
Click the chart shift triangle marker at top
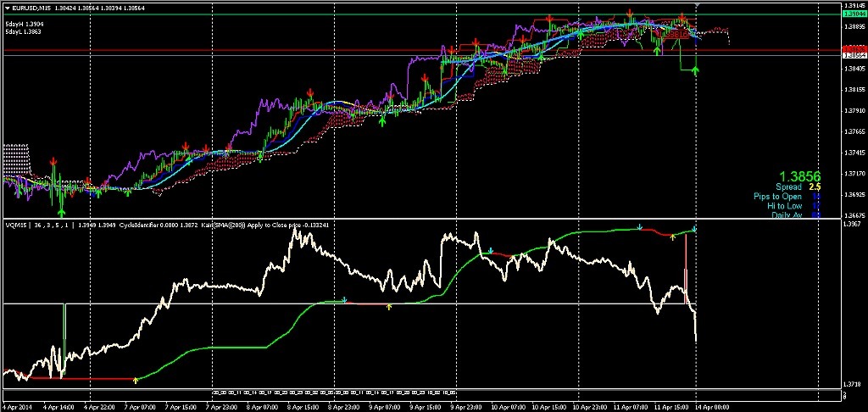(696, 6)
